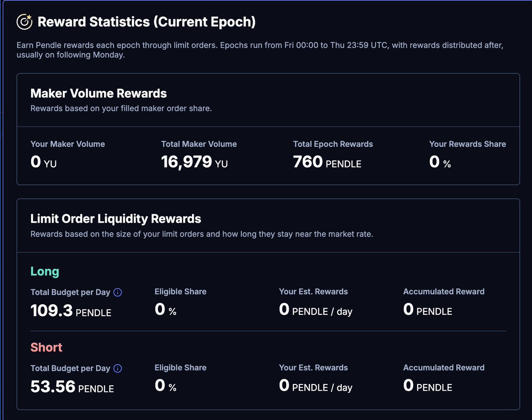The image size is (532, 420).
Task: Click Eligible Share label in Long row
Action: (x=180, y=292)
